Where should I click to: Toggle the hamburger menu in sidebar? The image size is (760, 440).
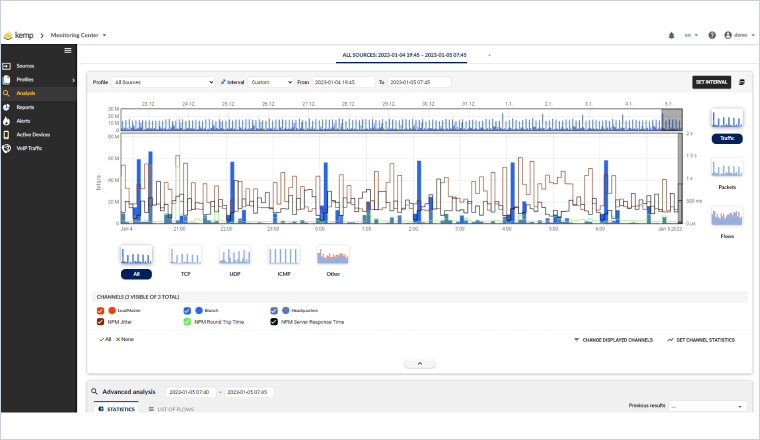pos(67,50)
